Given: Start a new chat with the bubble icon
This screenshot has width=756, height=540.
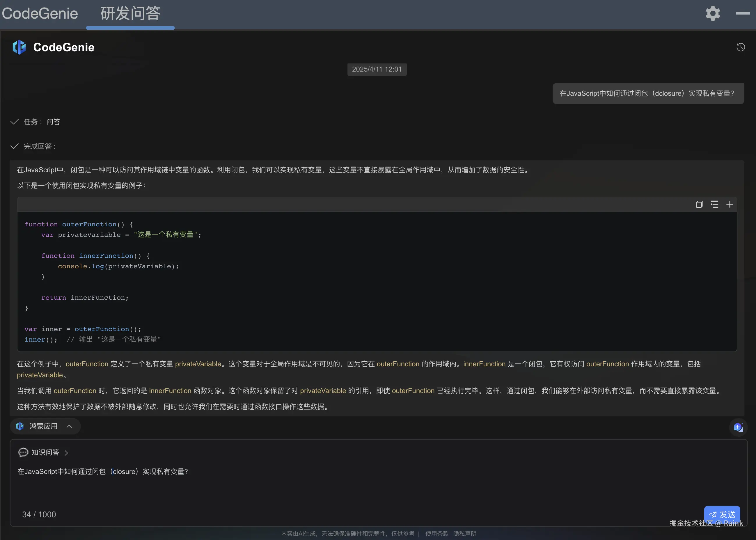Looking at the screenshot, I should pos(738,427).
